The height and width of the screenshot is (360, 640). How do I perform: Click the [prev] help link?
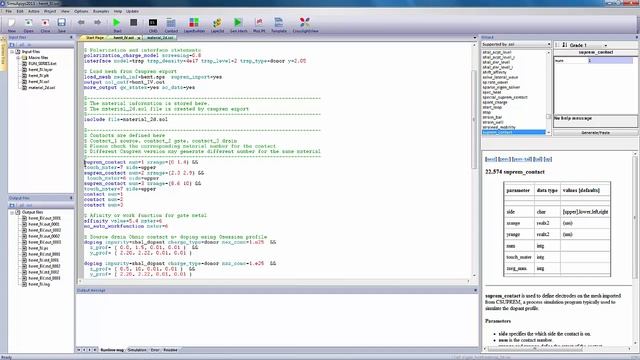(x=504, y=159)
